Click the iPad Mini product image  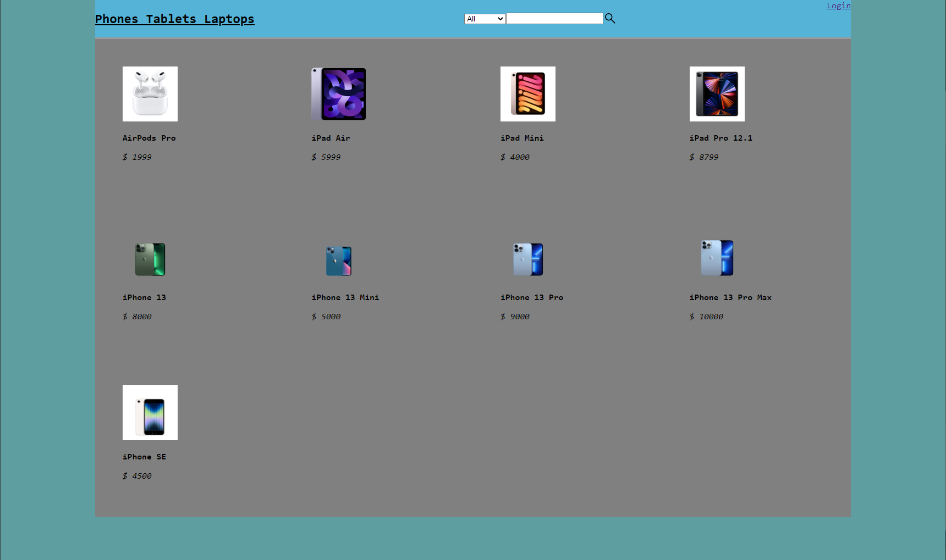click(x=527, y=93)
